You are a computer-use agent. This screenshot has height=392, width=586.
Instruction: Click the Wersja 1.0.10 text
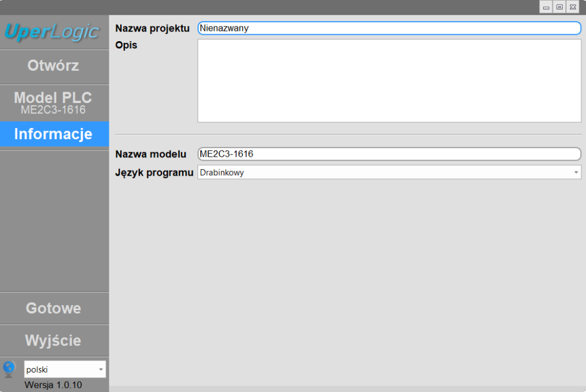[53, 385]
